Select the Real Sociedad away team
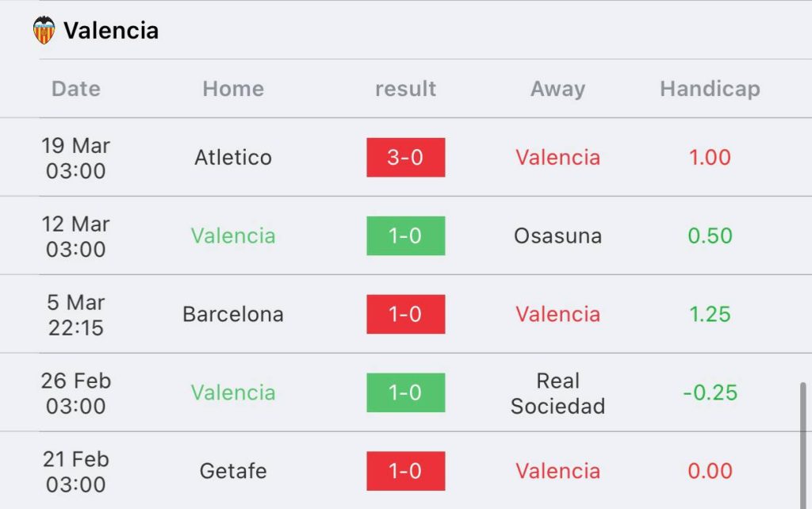This screenshot has width=812, height=509. (x=557, y=393)
